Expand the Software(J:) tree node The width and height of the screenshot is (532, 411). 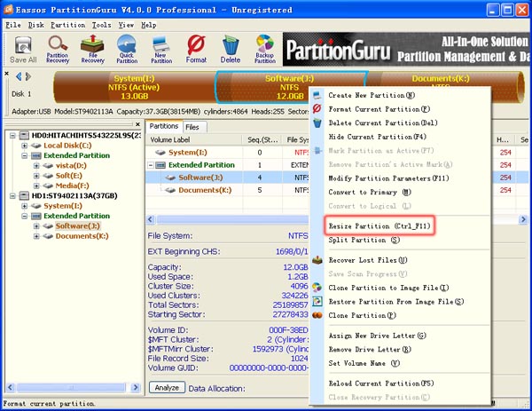36,225
